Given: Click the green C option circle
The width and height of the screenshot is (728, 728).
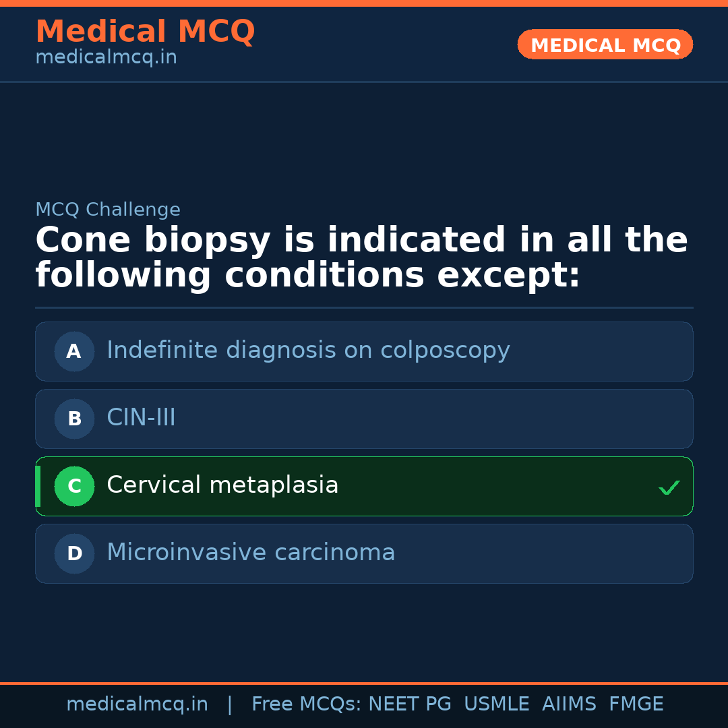Looking at the screenshot, I should pos(74,486).
